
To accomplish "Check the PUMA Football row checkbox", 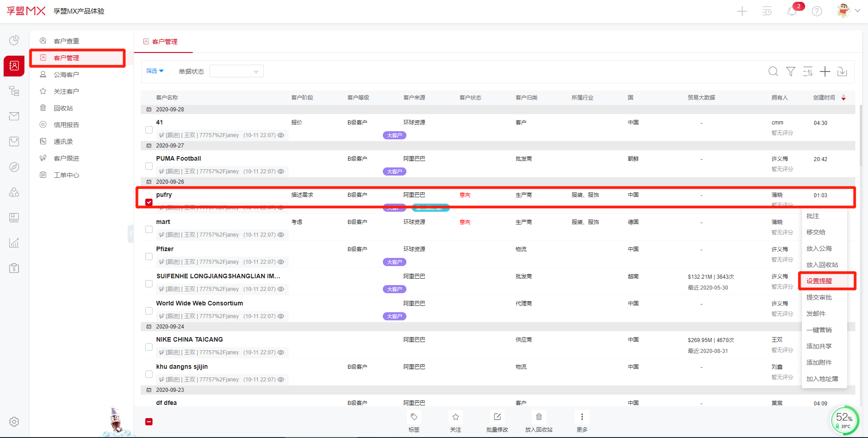I will pyautogui.click(x=149, y=166).
